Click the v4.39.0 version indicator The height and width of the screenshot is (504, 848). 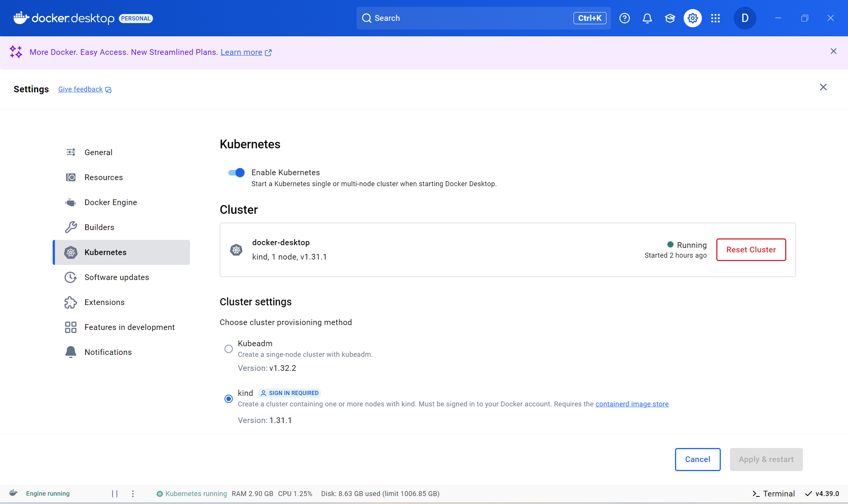822,494
